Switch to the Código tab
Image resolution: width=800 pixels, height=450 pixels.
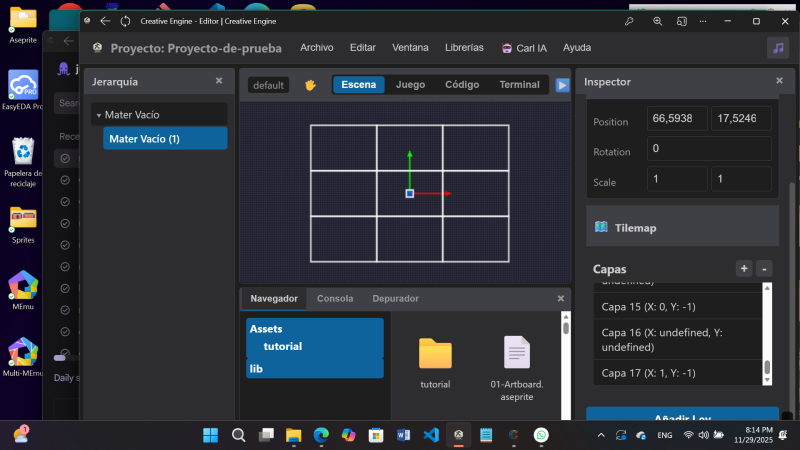point(461,85)
